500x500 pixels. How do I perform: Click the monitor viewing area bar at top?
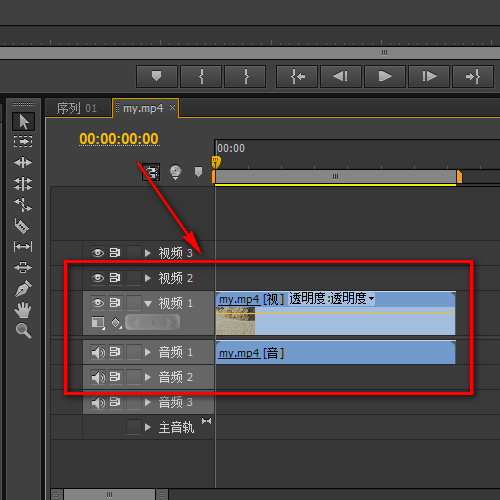point(250,53)
